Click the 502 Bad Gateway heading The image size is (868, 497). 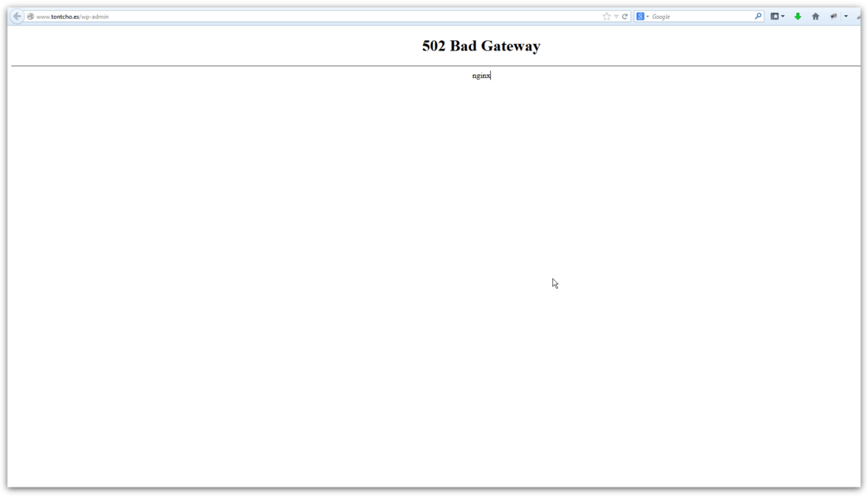(481, 46)
